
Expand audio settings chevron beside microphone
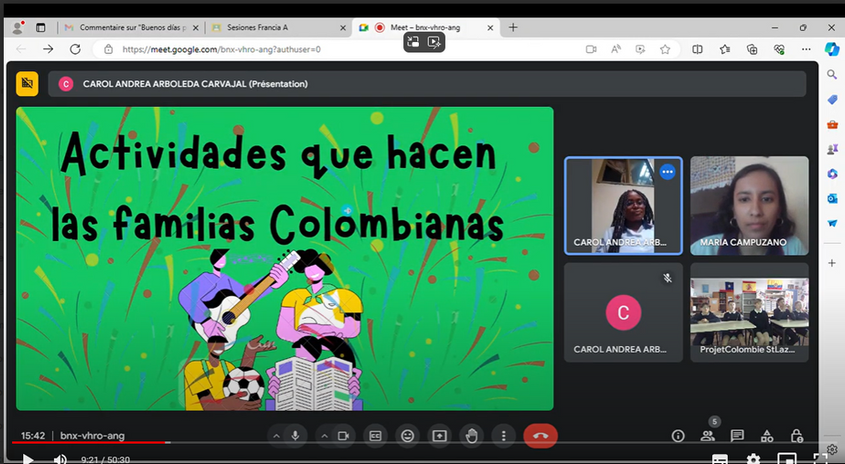[x=276, y=436]
